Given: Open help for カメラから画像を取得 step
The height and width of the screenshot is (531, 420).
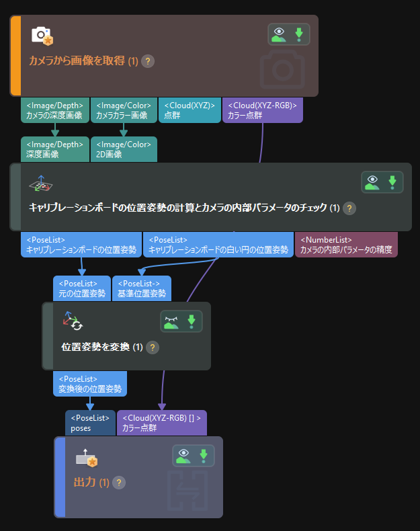Looking at the screenshot, I should [x=148, y=61].
